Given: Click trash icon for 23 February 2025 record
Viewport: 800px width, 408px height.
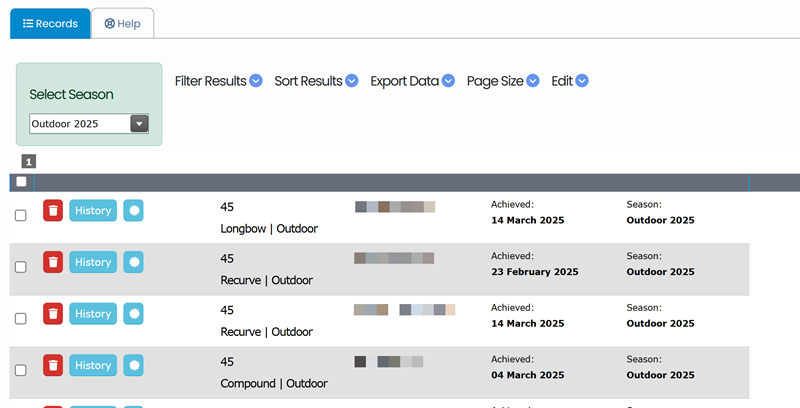Looking at the screenshot, I should (53, 262).
